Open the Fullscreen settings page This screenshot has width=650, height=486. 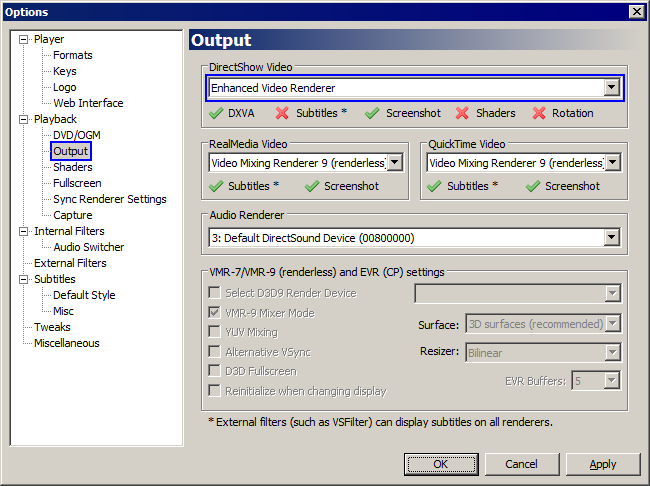[x=77, y=183]
